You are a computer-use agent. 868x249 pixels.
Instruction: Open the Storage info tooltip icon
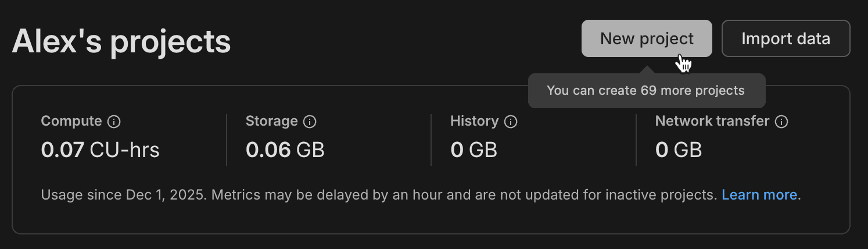tap(310, 122)
